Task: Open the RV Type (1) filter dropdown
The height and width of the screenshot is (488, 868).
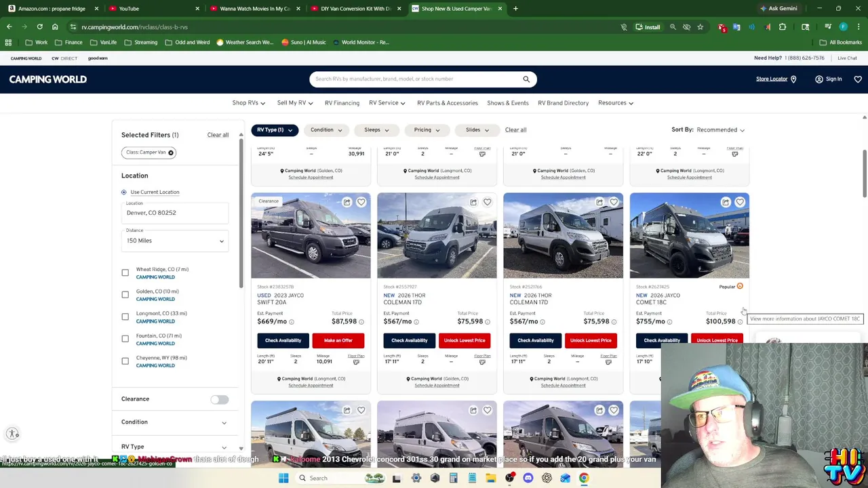Action: click(x=275, y=130)
